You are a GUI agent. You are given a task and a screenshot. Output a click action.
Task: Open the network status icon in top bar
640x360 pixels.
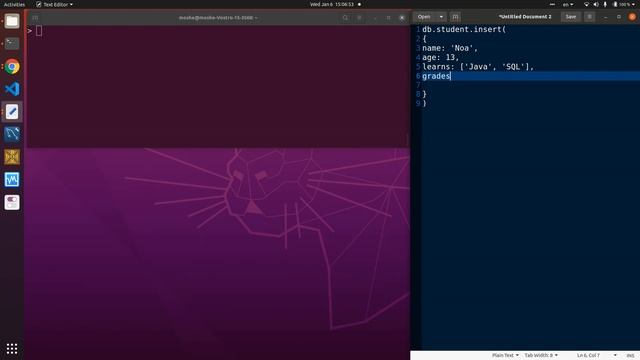pyautogui.click(x=587, y=4)
